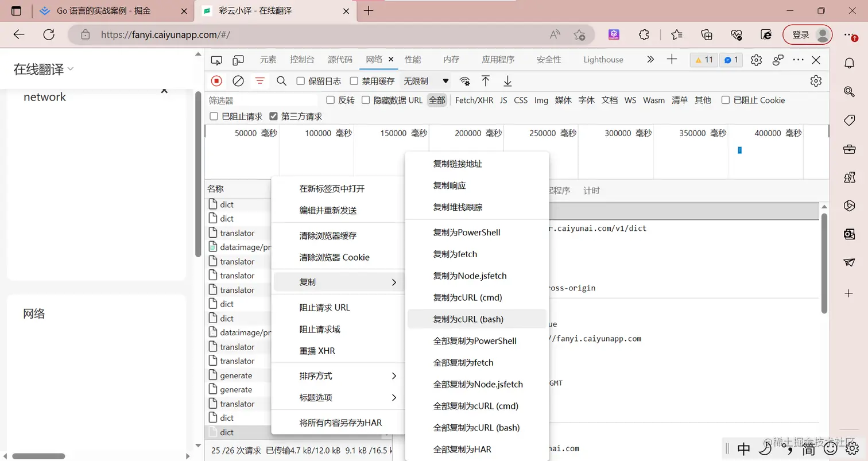Viewport: 868px width, 461px height.
Task: Open the Favorites list icon
Action: [677, 34]
